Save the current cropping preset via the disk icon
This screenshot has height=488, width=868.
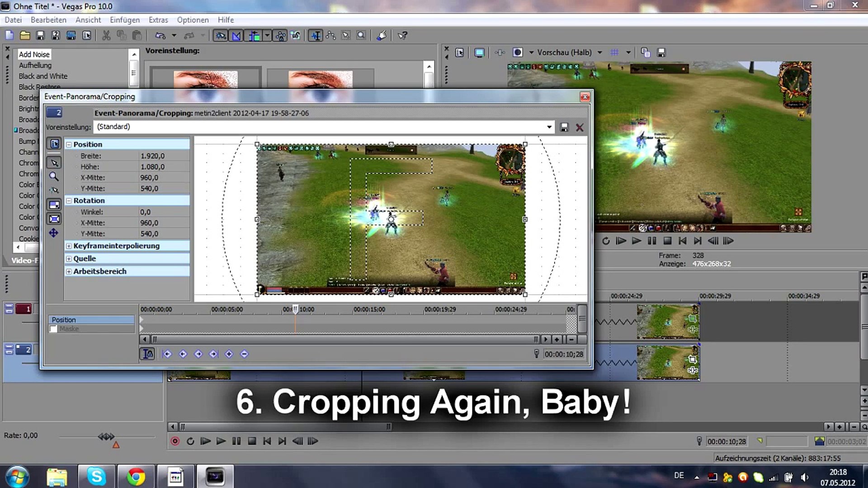564,127
